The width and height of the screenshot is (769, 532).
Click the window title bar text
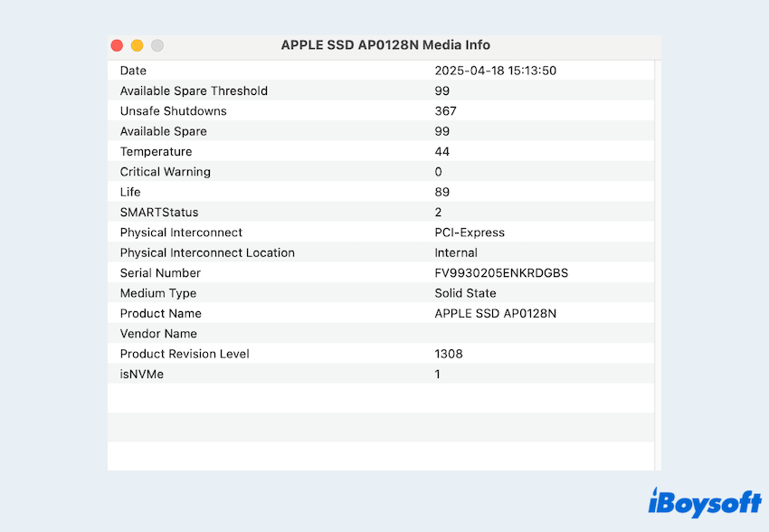tap(385, 45)
